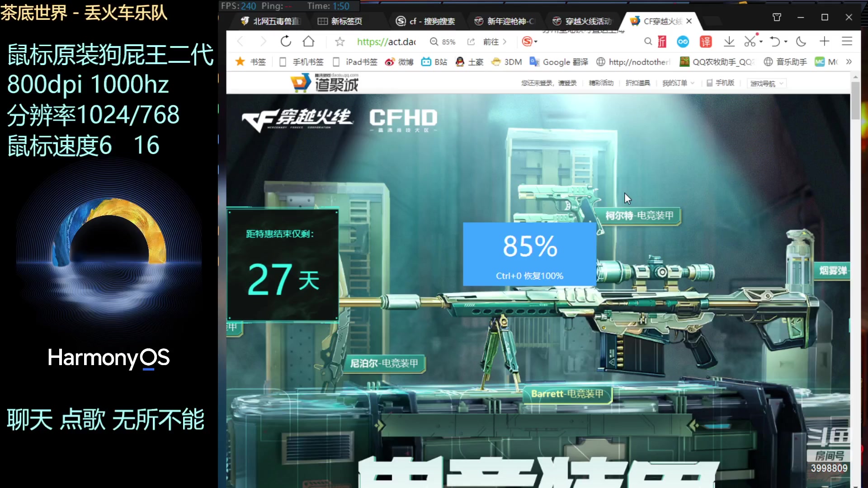The image size is (868, 488).
Task: Click the Barrett-电竞装甲 label
Action: point(567,394)
